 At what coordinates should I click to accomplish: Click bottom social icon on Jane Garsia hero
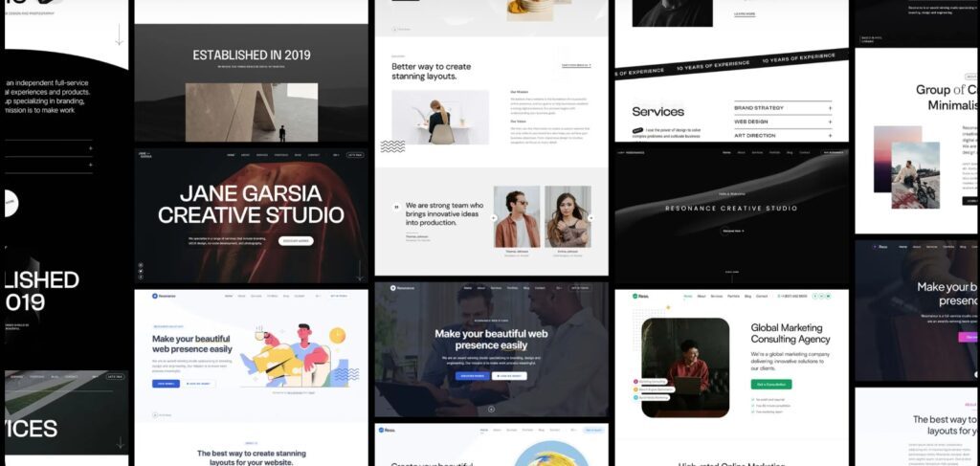[x=141, y=277]
